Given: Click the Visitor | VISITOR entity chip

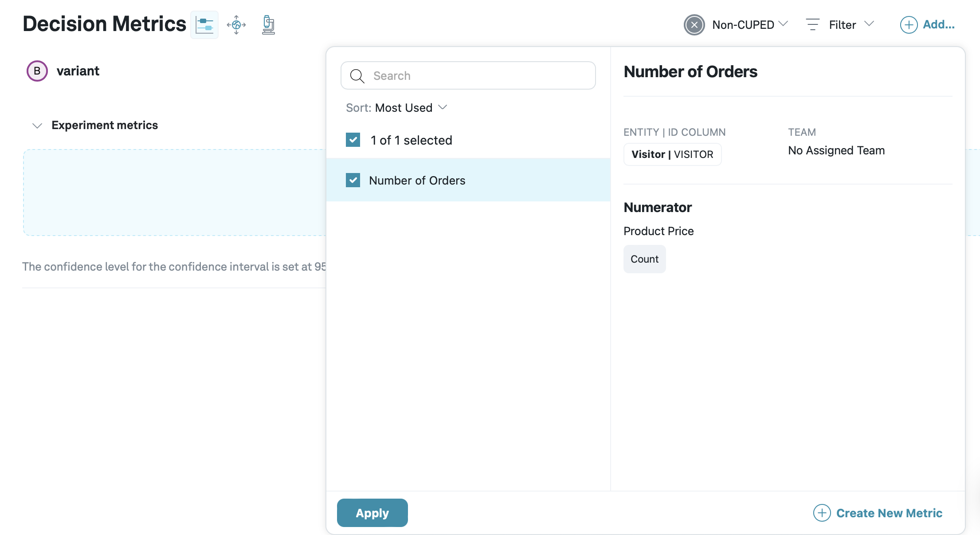Looking at the screenshot, I should click(x=672, y=154).
